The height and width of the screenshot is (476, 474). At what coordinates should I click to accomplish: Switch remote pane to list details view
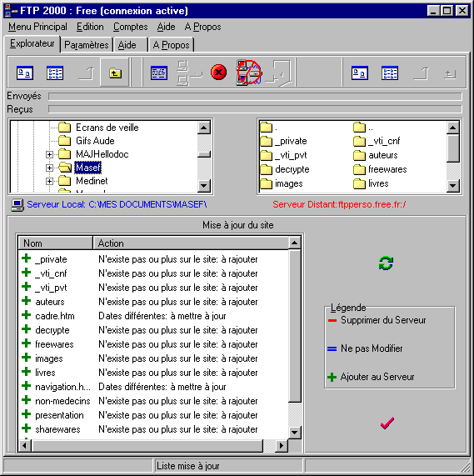click(390, 73)
